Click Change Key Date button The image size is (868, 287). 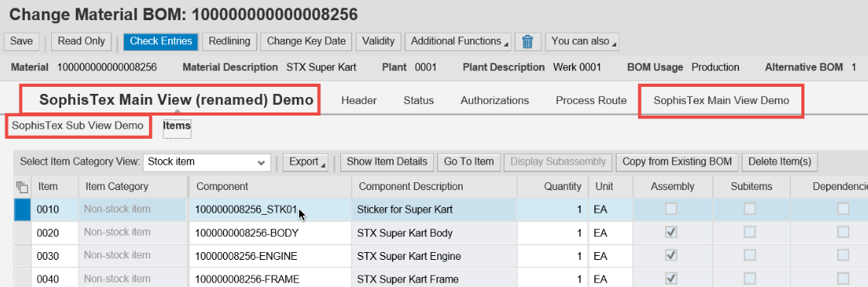point(306,41)
